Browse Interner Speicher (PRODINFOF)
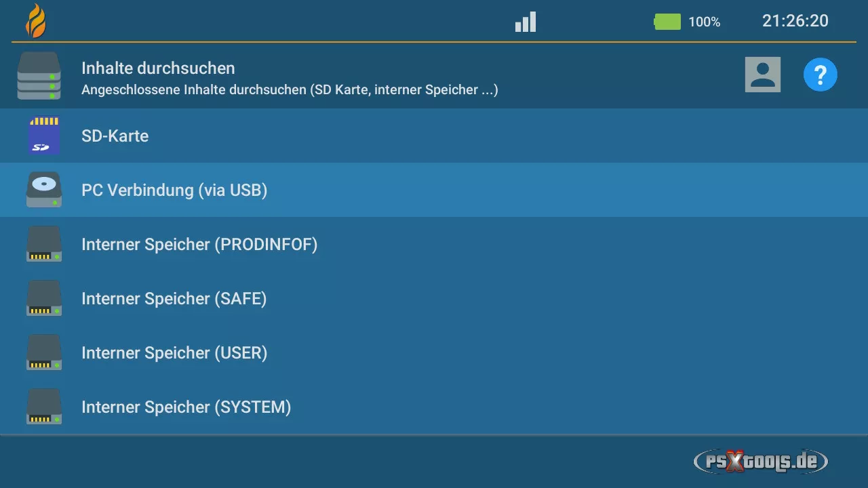Viewport: 868px width, 488px height. [x=199, y=245]
